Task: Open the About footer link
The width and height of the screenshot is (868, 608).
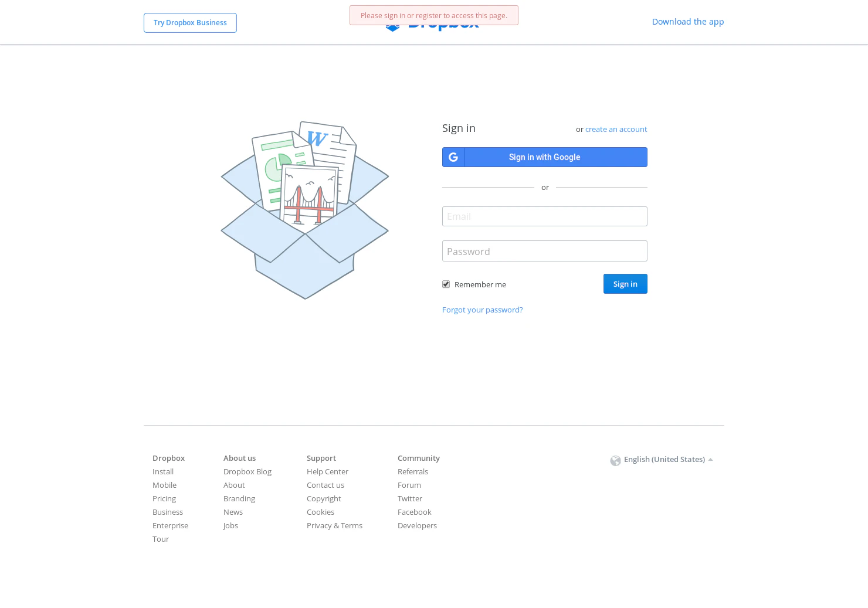Action: [234, 485]
